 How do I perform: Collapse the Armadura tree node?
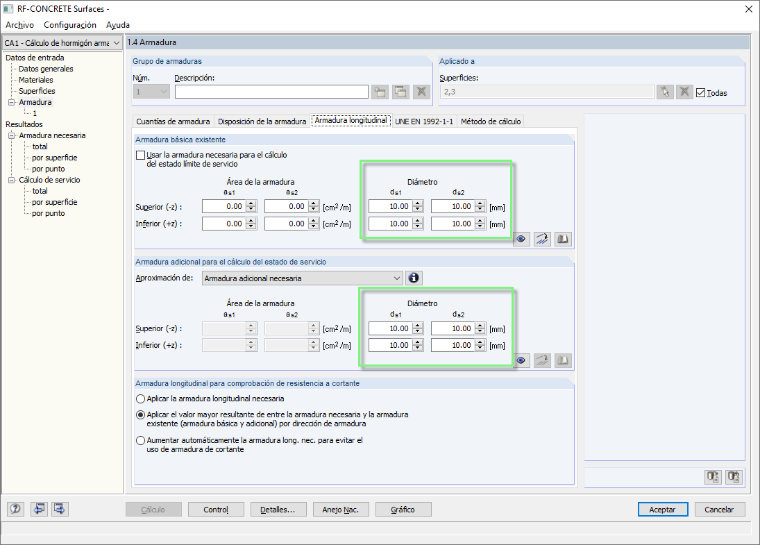coord(12,102)
